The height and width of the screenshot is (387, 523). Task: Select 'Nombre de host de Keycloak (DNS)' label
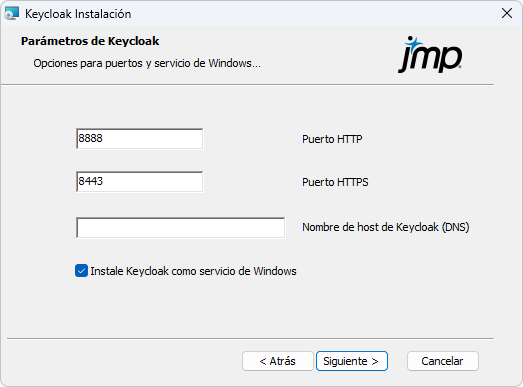[x=386, y=227]
